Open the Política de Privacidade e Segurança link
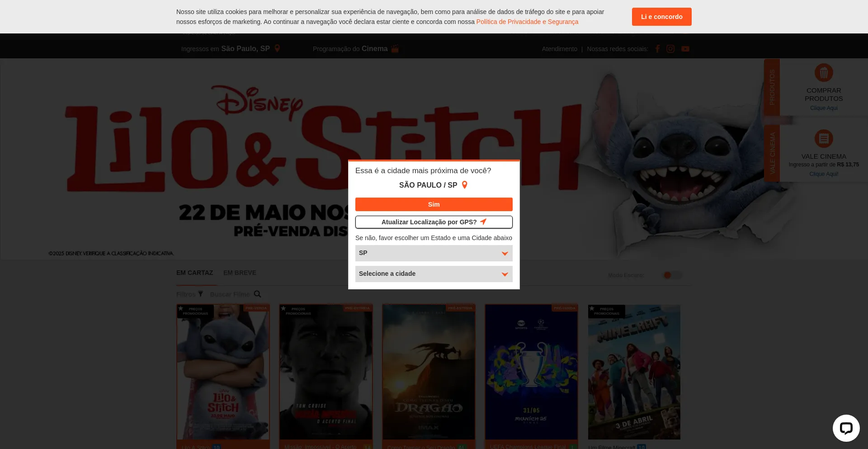Screen dimensions: 868x449 [x=527, y=22]
